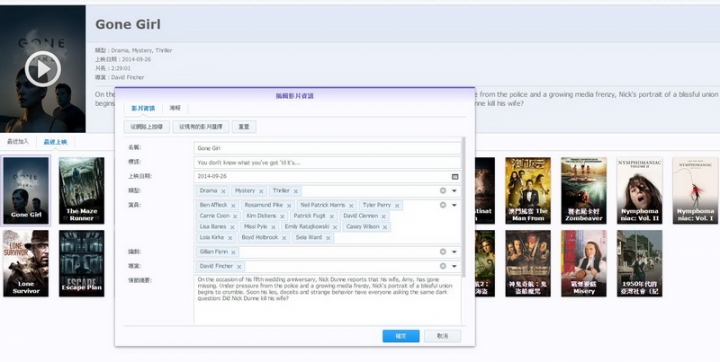Select the Nymphomaniac Vol. II thumbnail
The height and width of the screenshot is (362, 720).
[x=639, y=190]
